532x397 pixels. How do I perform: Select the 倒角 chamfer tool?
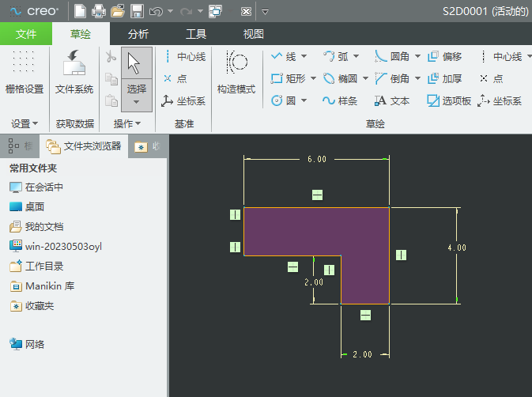click(392, 79)
